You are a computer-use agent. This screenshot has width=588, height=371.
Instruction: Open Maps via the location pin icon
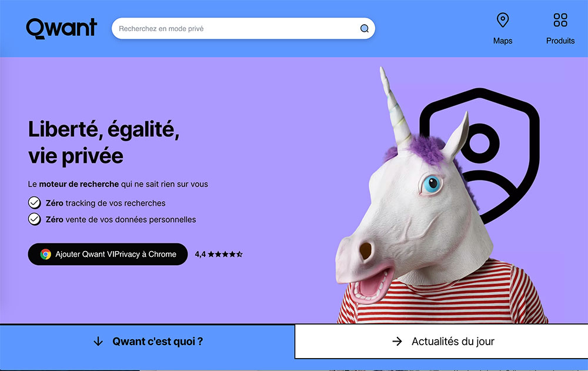click(x=503, y=20)
